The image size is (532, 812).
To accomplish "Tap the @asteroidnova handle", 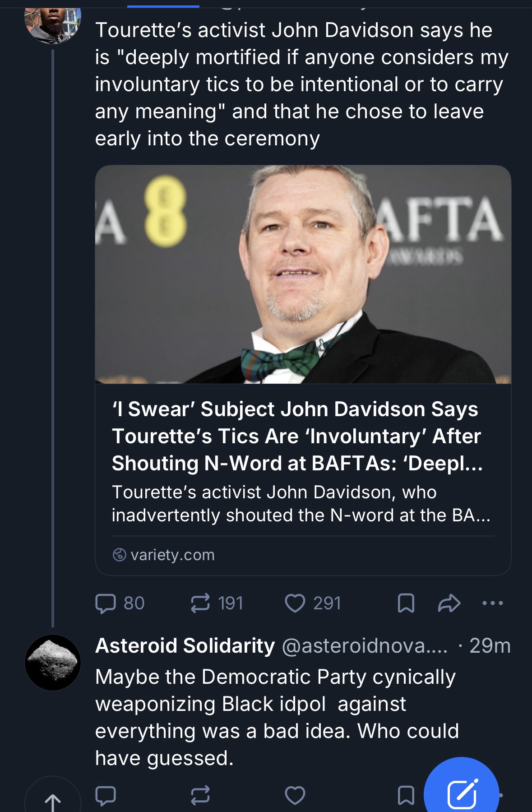I will click(x=365, y=646).
